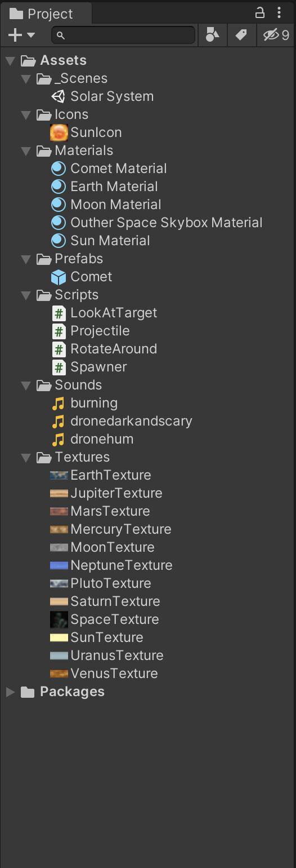
Task: Click the Search by Type icon
Action: tap(212, 35)
